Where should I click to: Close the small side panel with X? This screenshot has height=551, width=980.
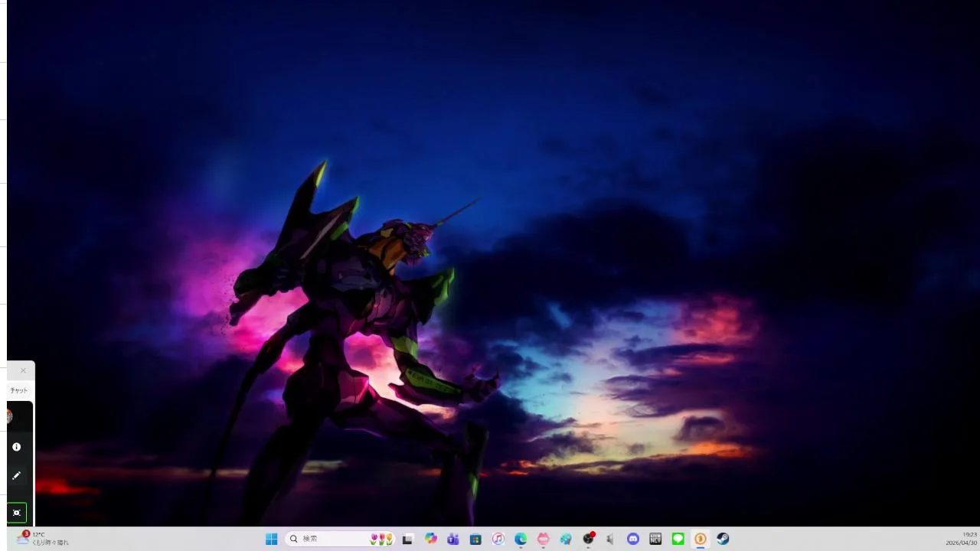[x=23, y=370]
